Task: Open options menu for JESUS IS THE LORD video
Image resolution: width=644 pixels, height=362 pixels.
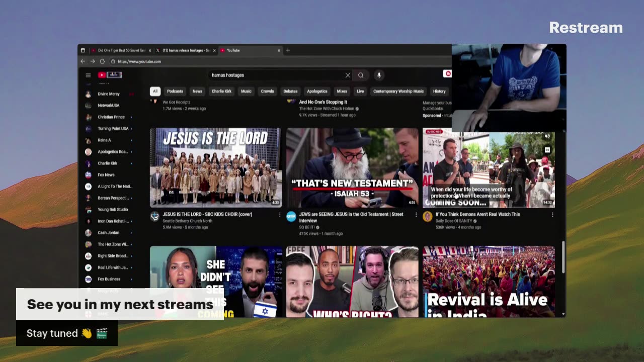Action: [280, 215]
